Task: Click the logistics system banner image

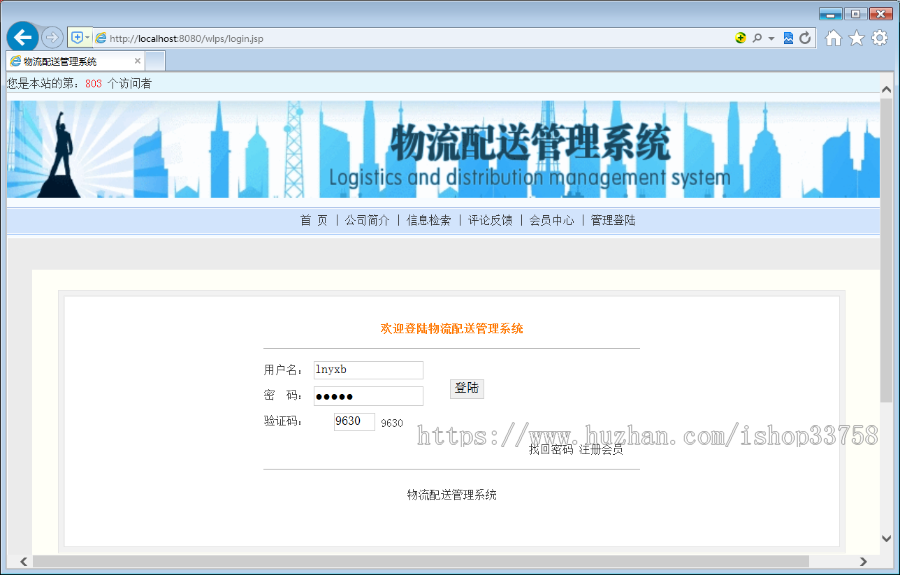Action: 443,149
